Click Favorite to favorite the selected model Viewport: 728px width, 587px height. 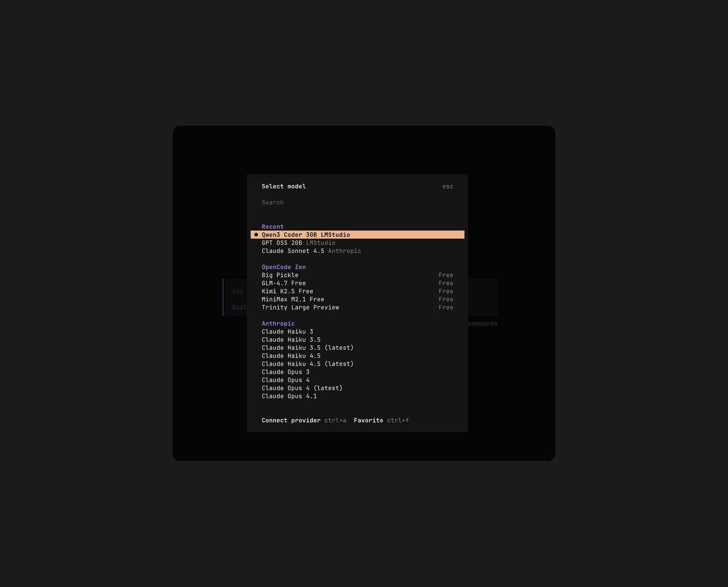pos(369,421)
